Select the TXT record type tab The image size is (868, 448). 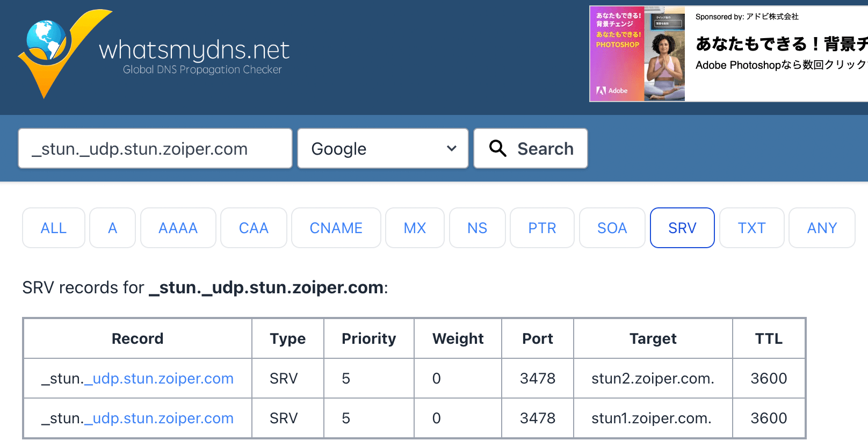click(x=751, y=228)
